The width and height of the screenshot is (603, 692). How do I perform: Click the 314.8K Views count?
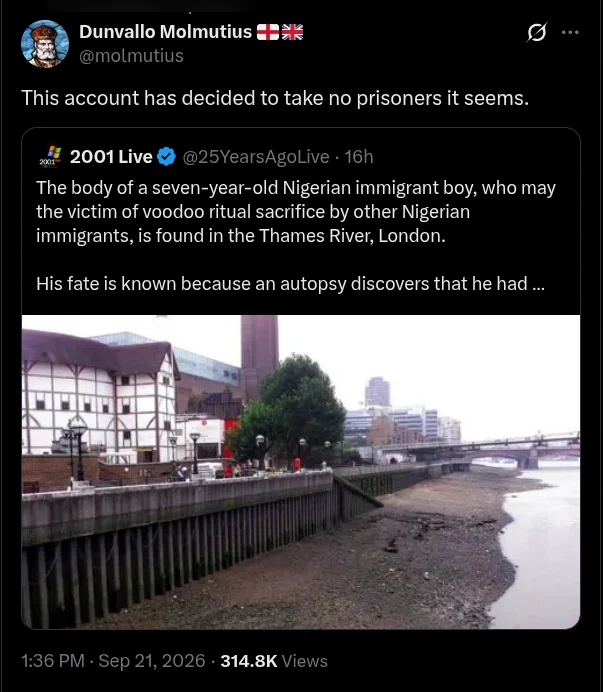click(x=274, y=661)
